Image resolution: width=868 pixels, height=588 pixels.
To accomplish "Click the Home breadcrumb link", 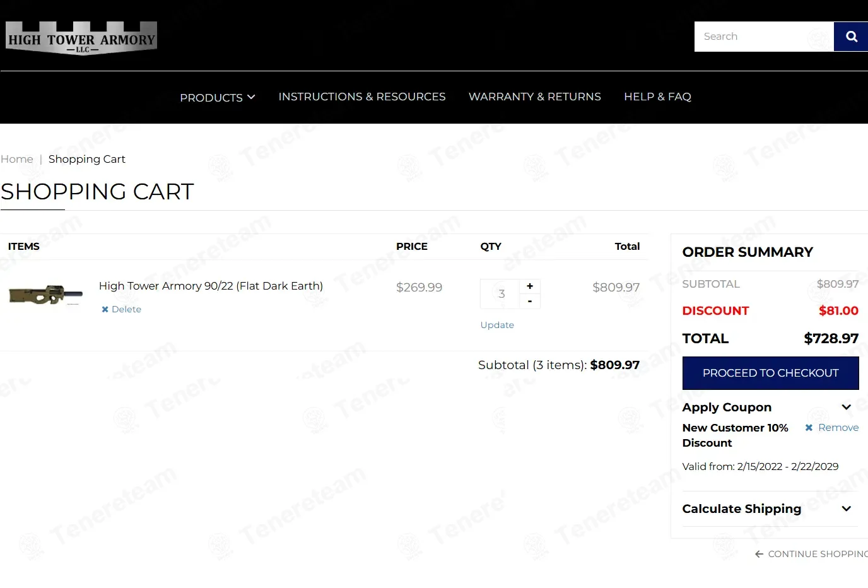I will click(17, 159).
